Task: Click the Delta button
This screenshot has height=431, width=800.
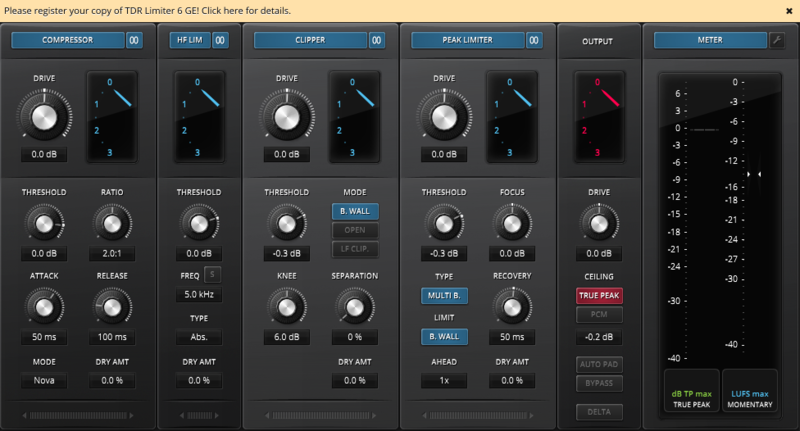Action: (598, 412)
